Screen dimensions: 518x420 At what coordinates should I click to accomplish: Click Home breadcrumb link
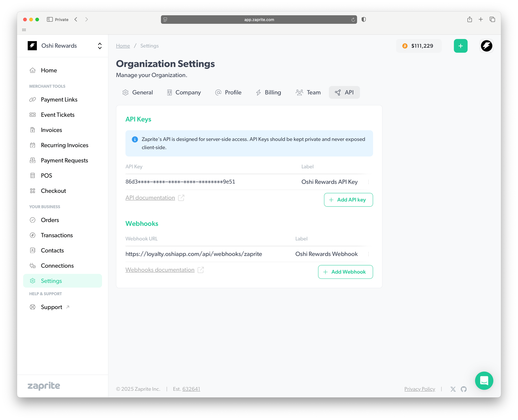(123, 46)
